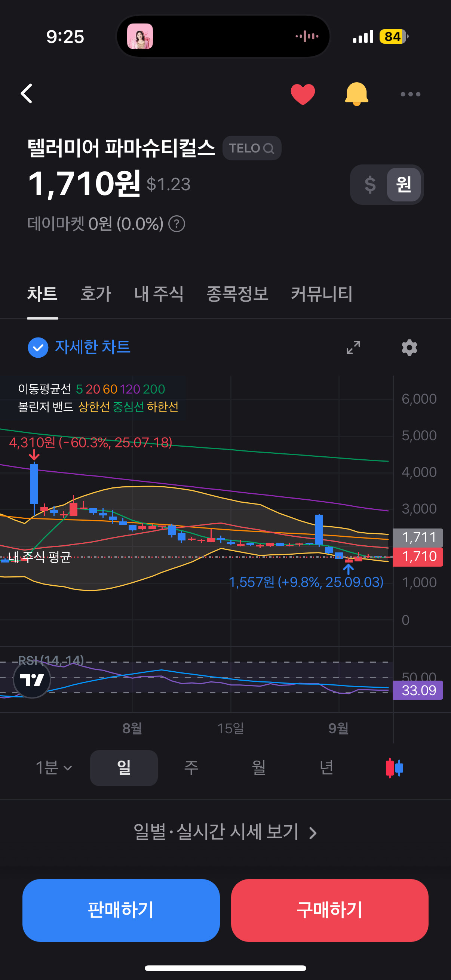
Task: Tap the 1,557원 low price annotation
Action: coord(306,582)
